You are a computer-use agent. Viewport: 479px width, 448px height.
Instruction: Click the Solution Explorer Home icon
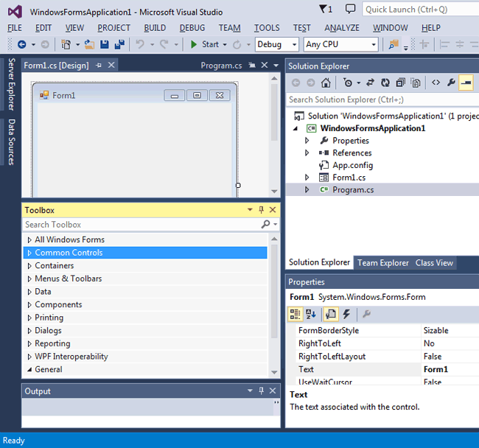click(326, 83)
